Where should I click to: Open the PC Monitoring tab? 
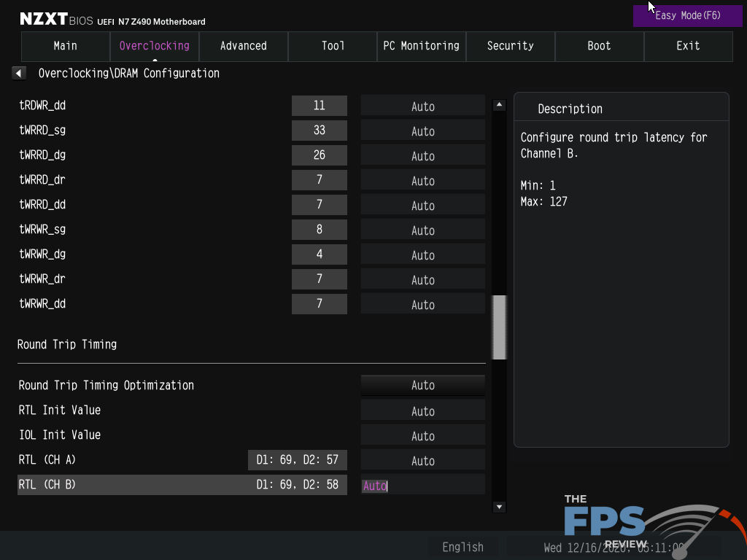click(x=422, y=46)
